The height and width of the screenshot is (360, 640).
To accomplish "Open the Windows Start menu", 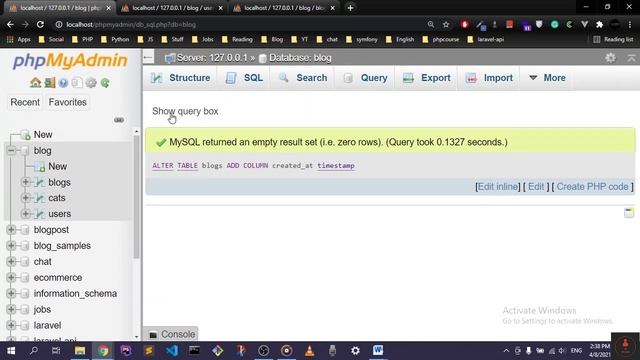I will coord(11,350).
